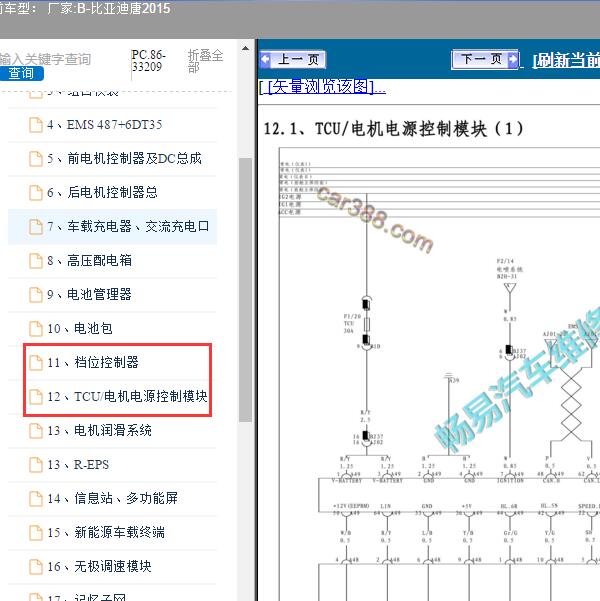Click document icon beside 前电机控制器及DC总成
Viewport: 600px width, 601px height.
click(36, 159)
